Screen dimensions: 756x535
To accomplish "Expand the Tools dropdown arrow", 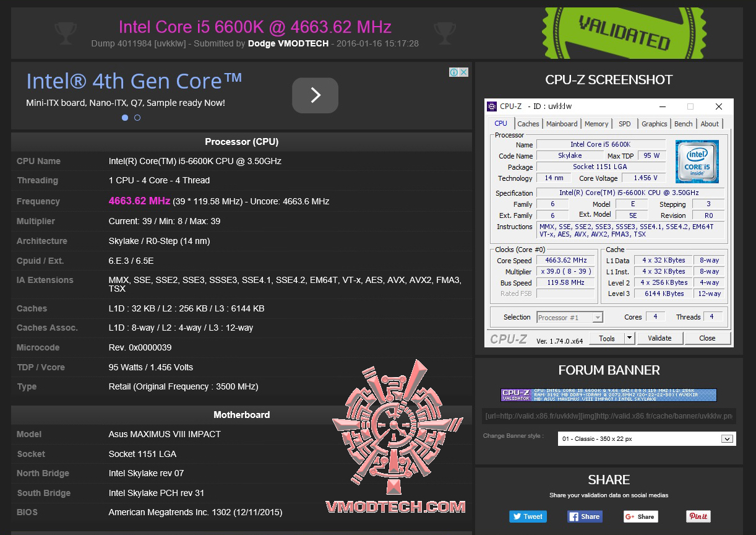I will tap(630, 338).
